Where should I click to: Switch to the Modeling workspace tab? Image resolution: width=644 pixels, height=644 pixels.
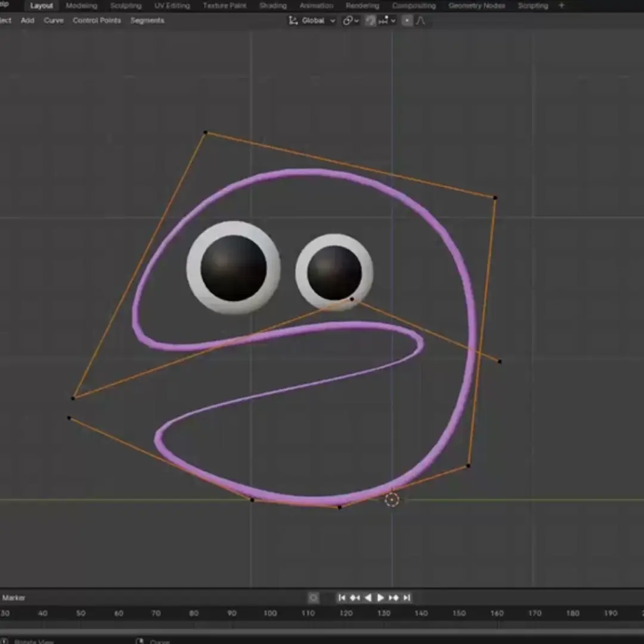click(81, 5)
